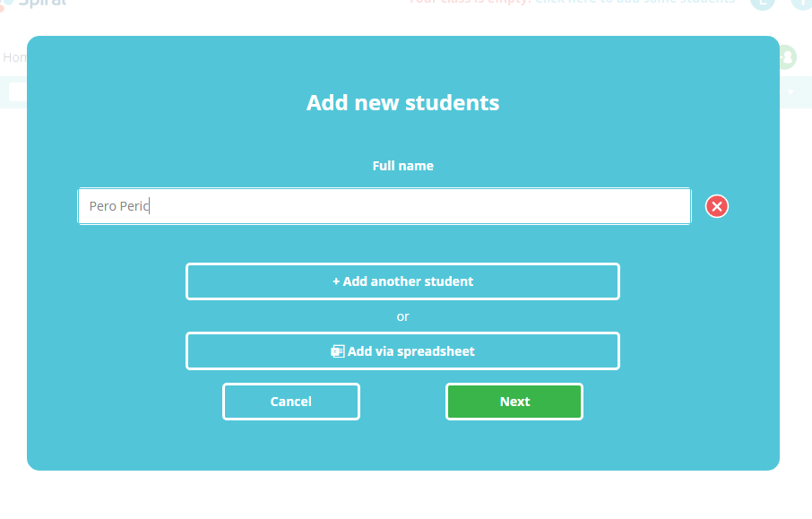Follow the faded 'Click here to add some students' link
The height and width of the screenshot is (519, 812).
tap(635, 3)
